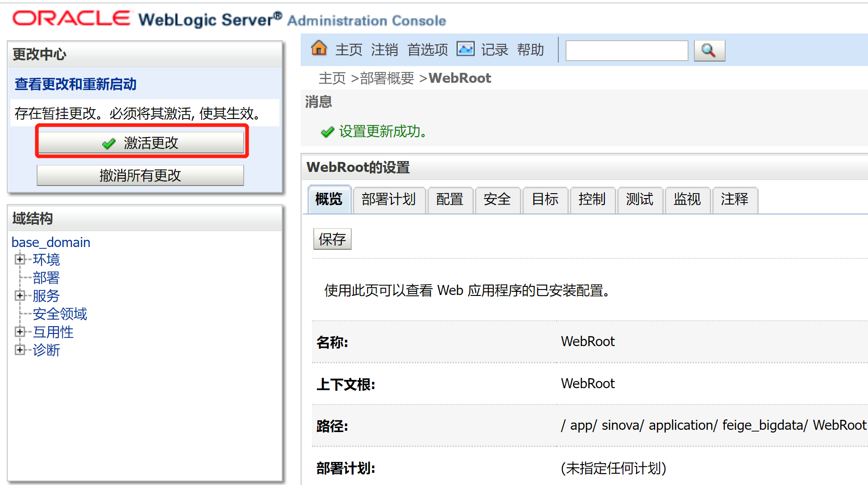Switch to the 监视 tab
The image size is (868, 485).
click(x=687, y=200)
